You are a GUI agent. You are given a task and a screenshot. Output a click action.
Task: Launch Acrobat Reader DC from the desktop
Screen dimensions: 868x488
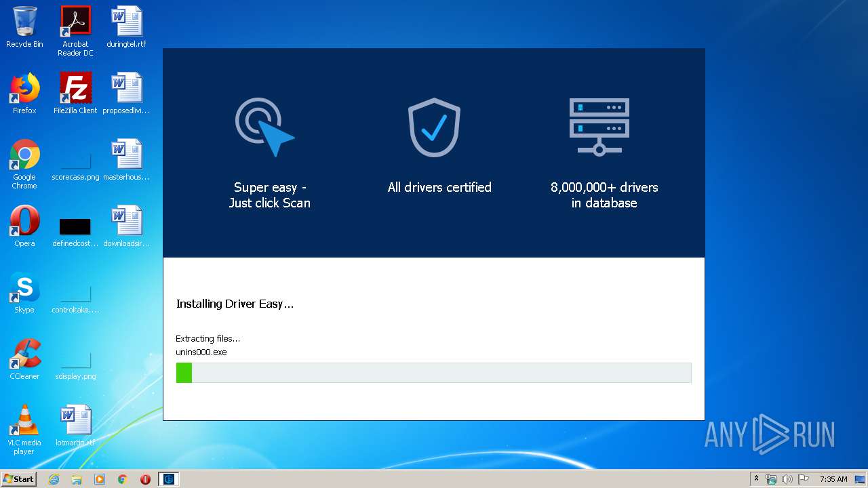click(x=75, y=31)
